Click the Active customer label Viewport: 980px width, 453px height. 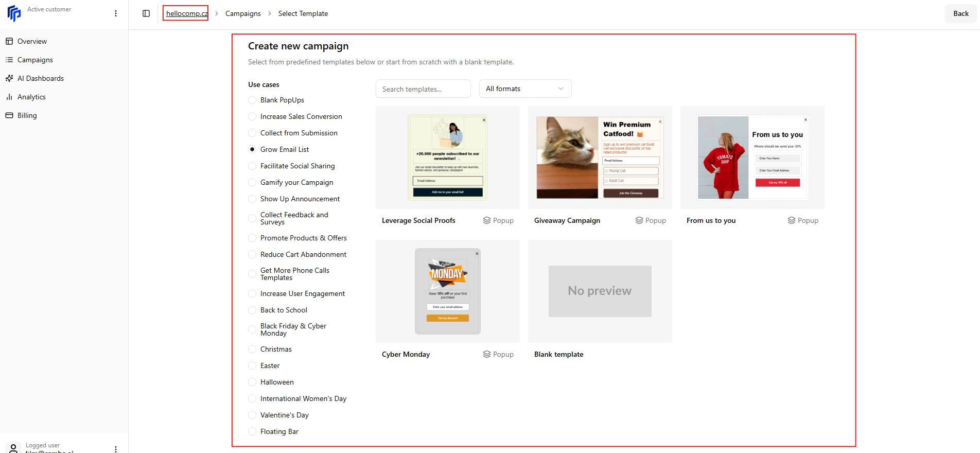click(49, 9)
